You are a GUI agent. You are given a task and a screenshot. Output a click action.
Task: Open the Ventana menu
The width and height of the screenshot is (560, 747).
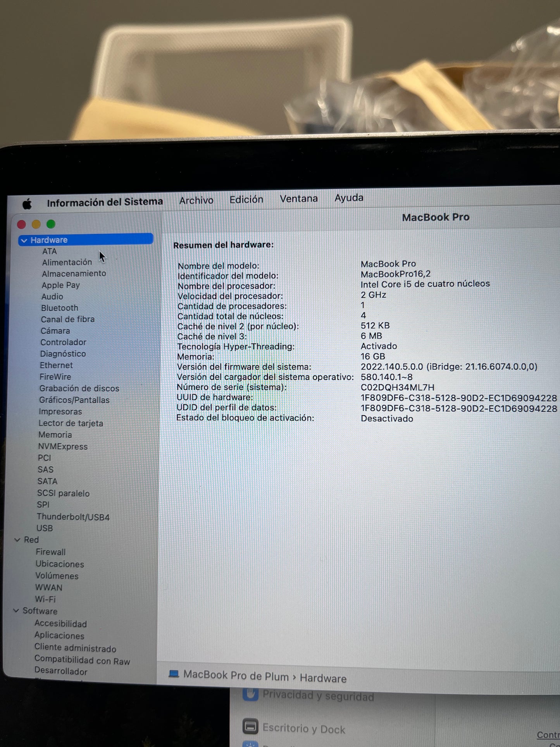[298, 199]
